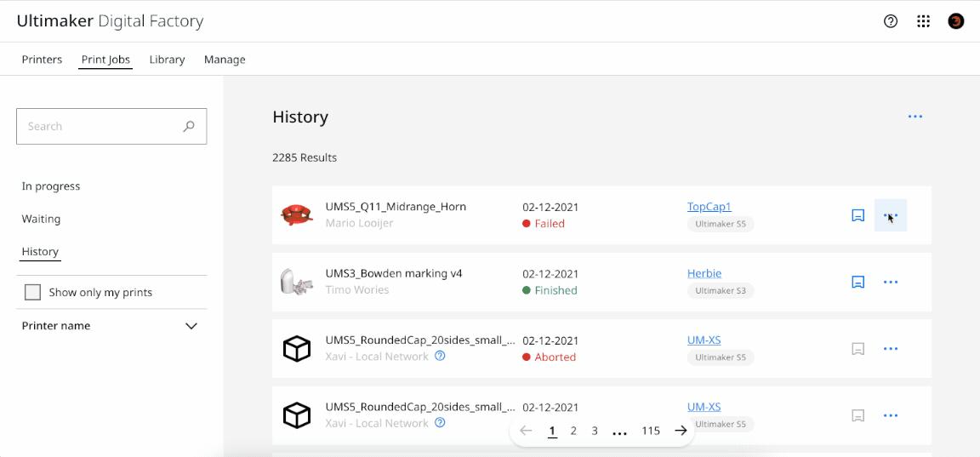The image size is (980, 457).
Task: Open the help question mark icon
Action: coord(891,21)
